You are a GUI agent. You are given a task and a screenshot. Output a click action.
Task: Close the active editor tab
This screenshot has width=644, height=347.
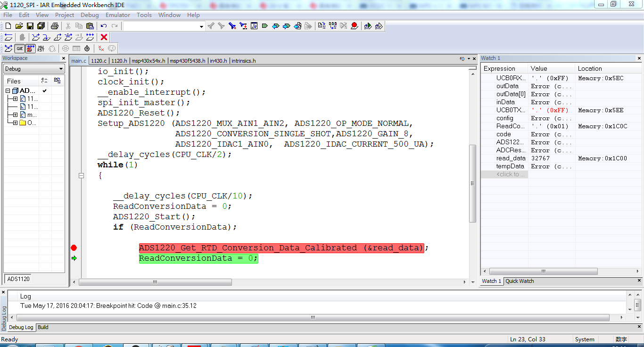474,59
